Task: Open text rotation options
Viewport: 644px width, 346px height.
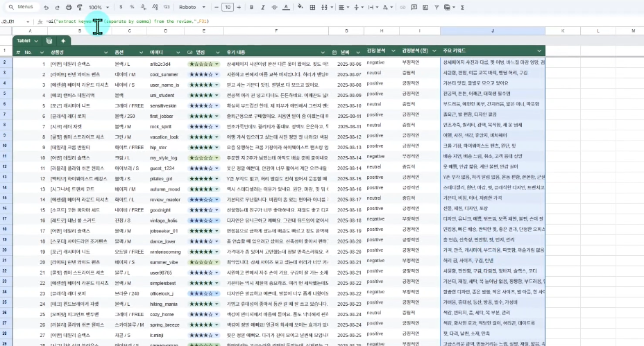Action: click(x=387, y=8)
